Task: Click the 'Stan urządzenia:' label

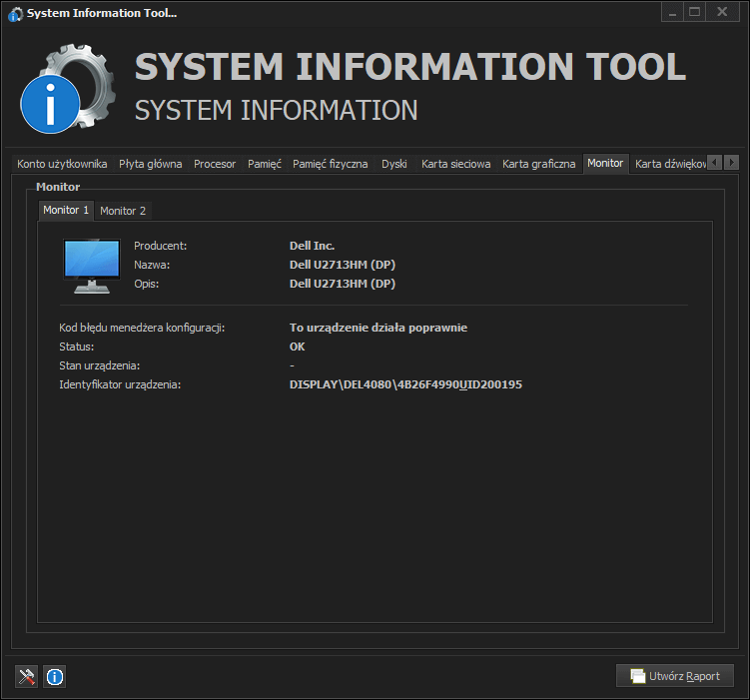Action: [x=100, y=365]
